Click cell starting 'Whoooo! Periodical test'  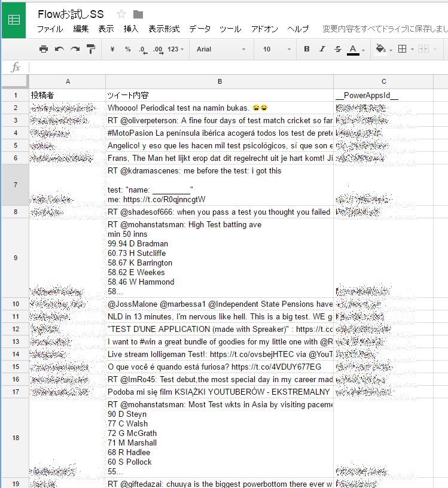pos(220,108)
